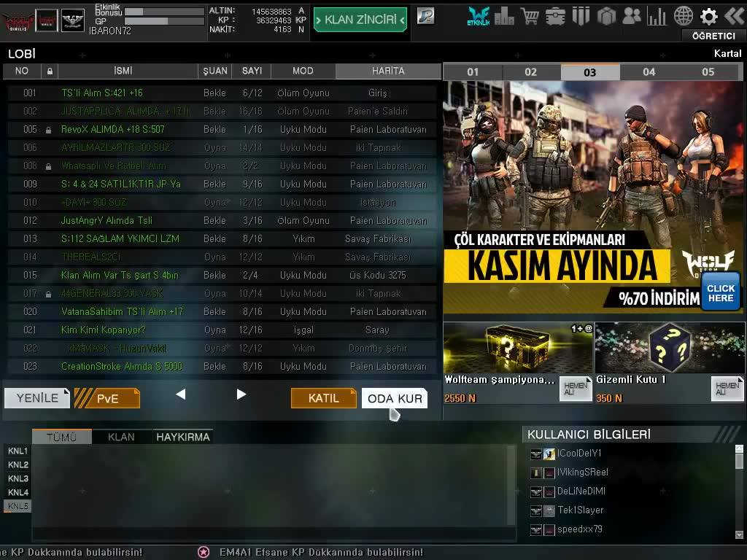Select the HAYKIRMA chat tab

tap(183, 437)
